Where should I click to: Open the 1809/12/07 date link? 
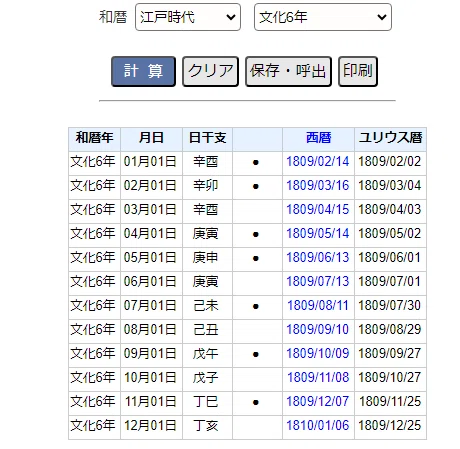coord(318,402)
